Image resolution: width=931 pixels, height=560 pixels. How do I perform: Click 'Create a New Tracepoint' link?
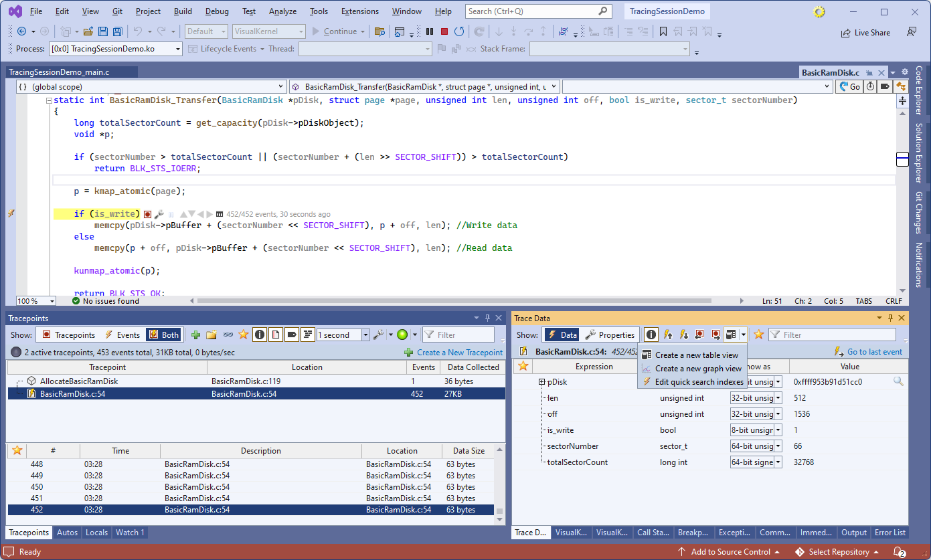click(459, 353)
